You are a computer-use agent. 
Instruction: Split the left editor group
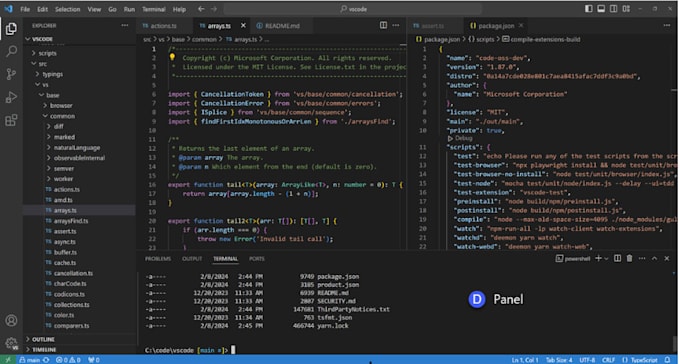[383, 26]
